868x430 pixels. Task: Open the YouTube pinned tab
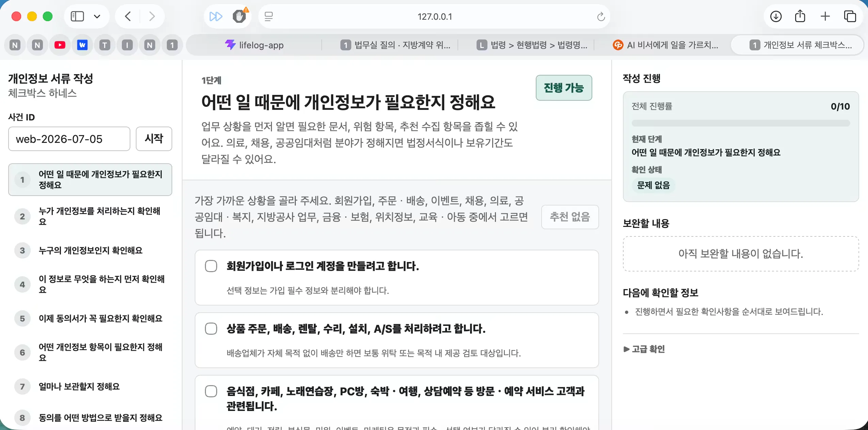click(x=60, y=45)
